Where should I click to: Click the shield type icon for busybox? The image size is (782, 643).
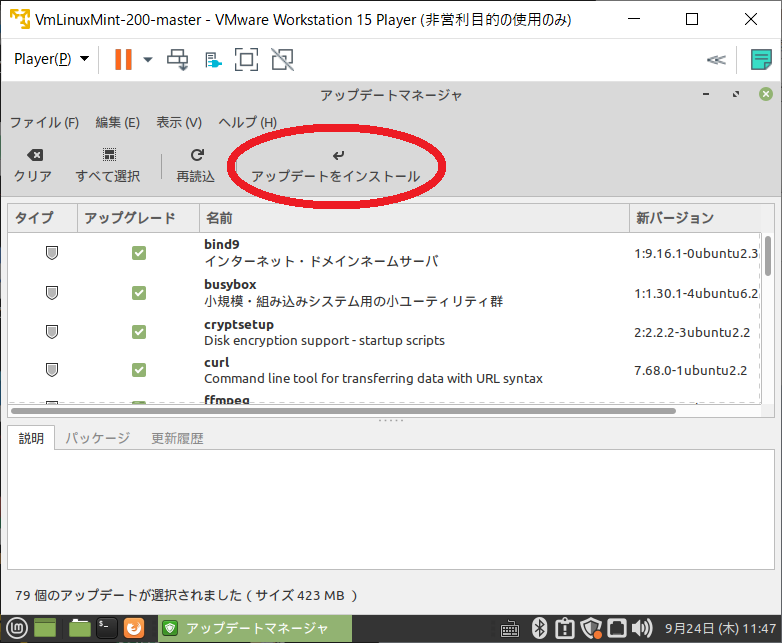click(x=52, y=293)
